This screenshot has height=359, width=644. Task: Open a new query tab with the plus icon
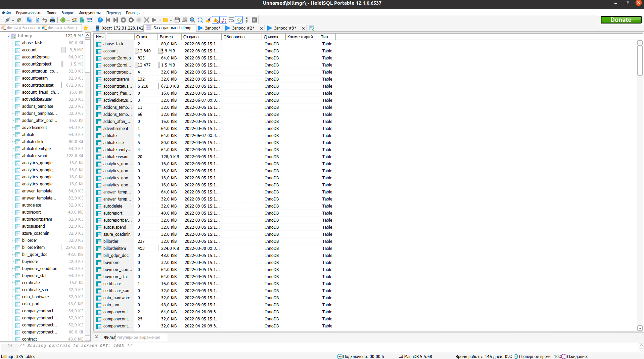[x=312, y=28]
